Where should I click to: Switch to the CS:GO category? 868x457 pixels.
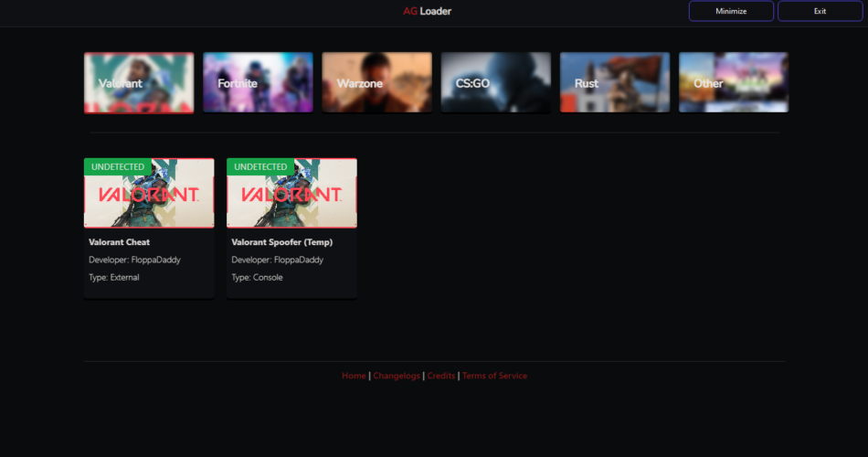point(496,82)
